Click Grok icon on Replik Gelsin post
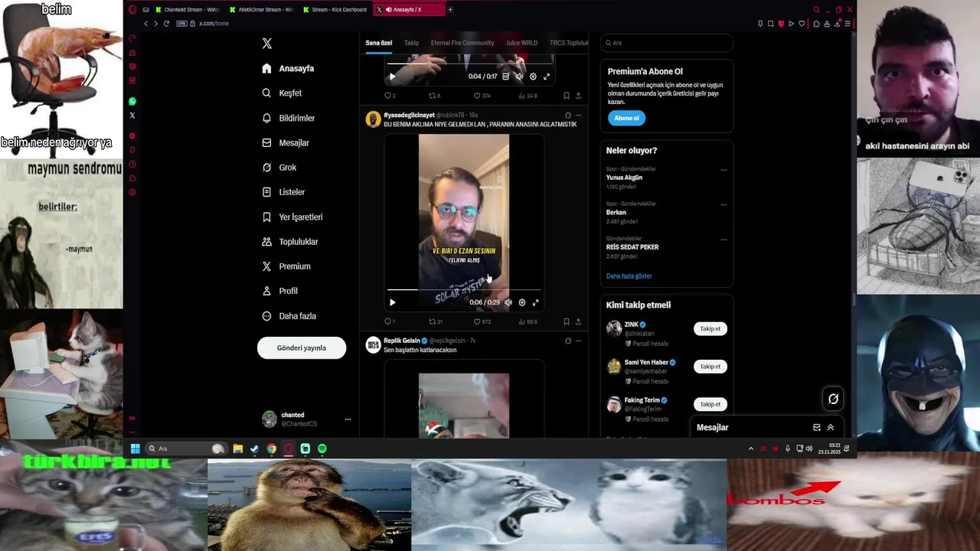980x551 pixels. [x=567, y=341]
